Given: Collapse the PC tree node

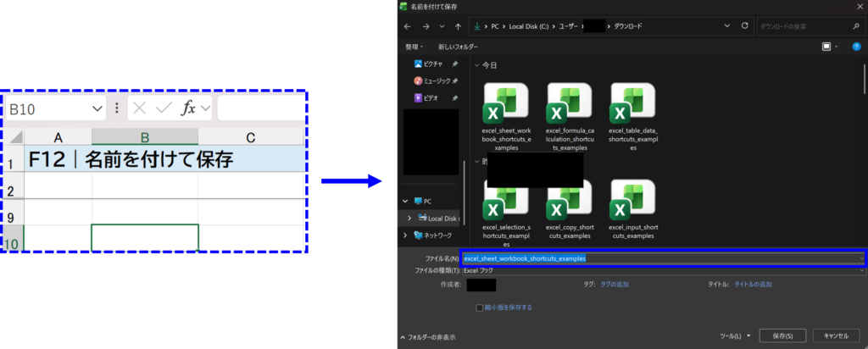Looking at the screenshot, I should coord(406,202).
